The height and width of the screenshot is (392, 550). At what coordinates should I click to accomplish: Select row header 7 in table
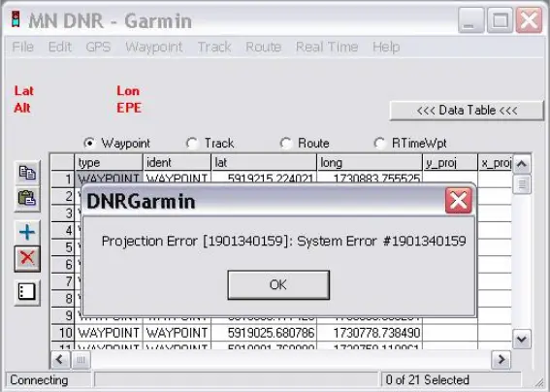(x=63, y=281)
